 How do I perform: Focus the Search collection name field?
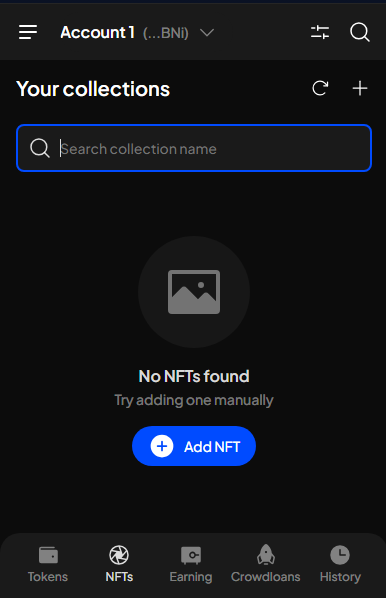194,148
